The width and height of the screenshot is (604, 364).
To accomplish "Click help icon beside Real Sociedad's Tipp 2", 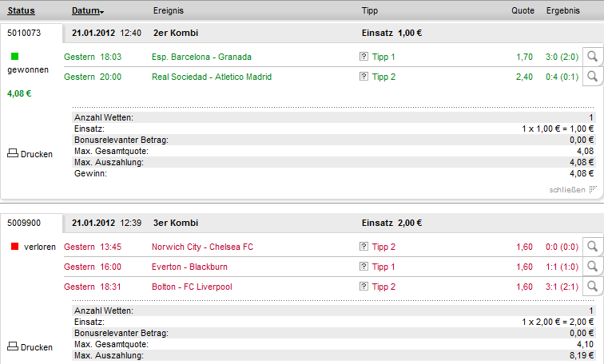I will click(x=364, y=77).
